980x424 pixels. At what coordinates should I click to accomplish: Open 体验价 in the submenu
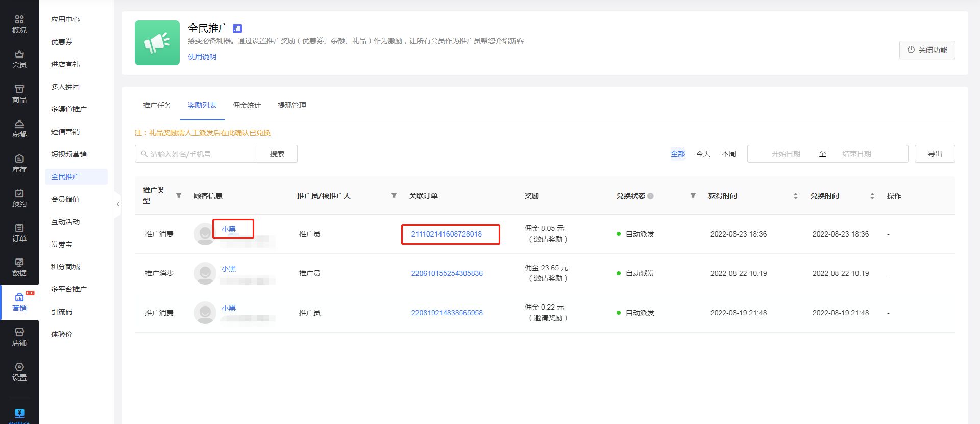point(62,334)
